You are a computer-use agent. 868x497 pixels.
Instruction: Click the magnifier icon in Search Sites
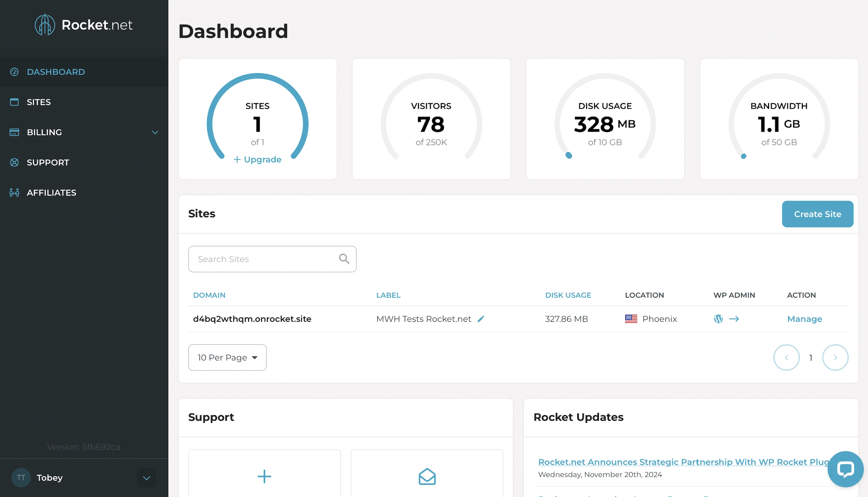(x=344, y=259)
